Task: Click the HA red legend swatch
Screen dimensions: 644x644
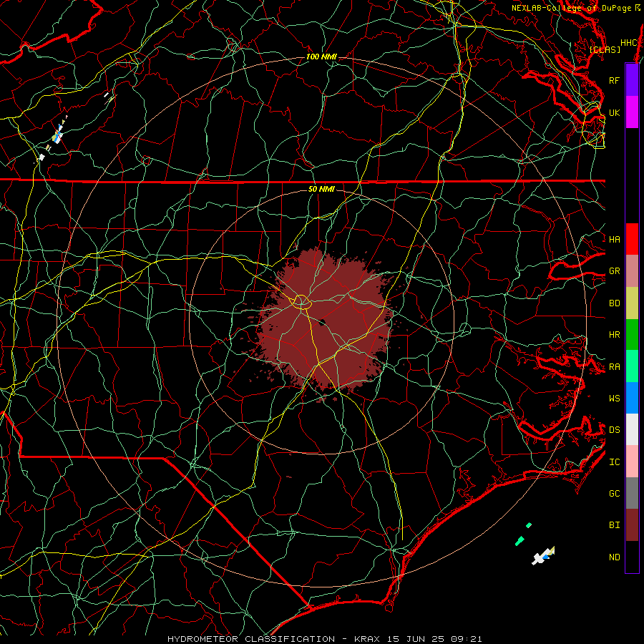Action: (x=632, y=239)
